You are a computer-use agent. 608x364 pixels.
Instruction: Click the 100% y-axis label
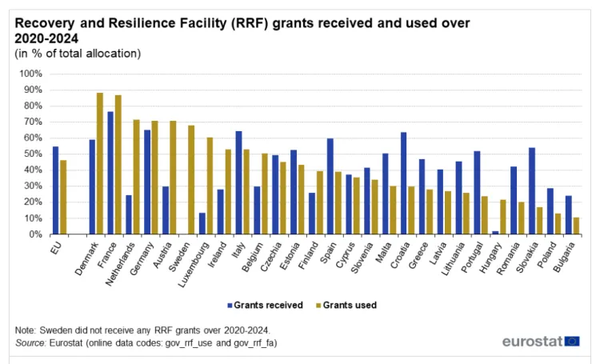coord(29,74)
